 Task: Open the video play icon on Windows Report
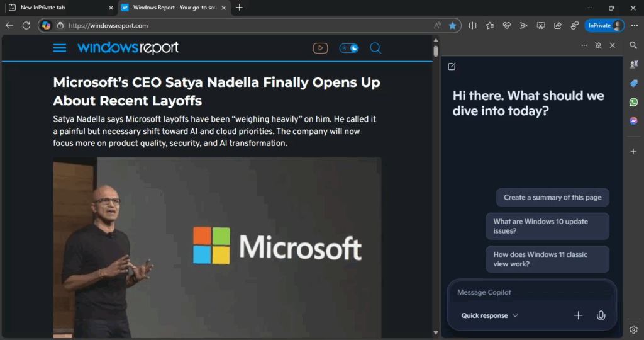pyautogui.click(x=320, y=48)
